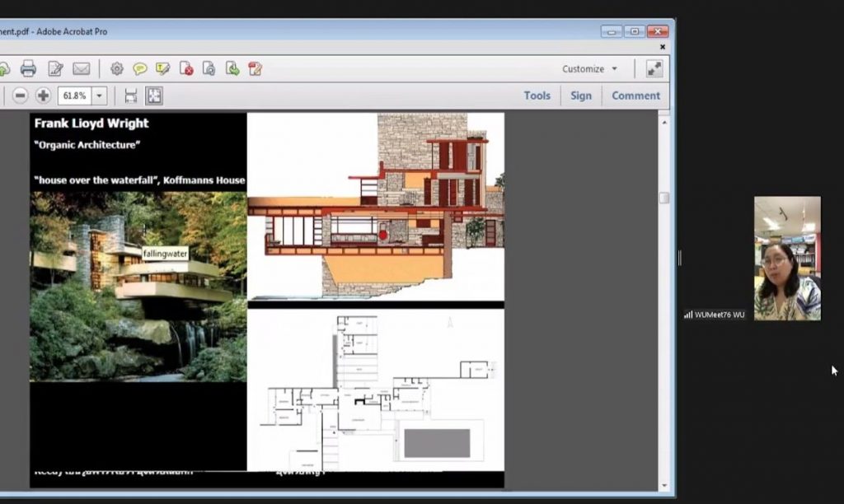This screenshot has height=504, width=844.
Task: Close the document with the small X
Action: click(664, 48)
